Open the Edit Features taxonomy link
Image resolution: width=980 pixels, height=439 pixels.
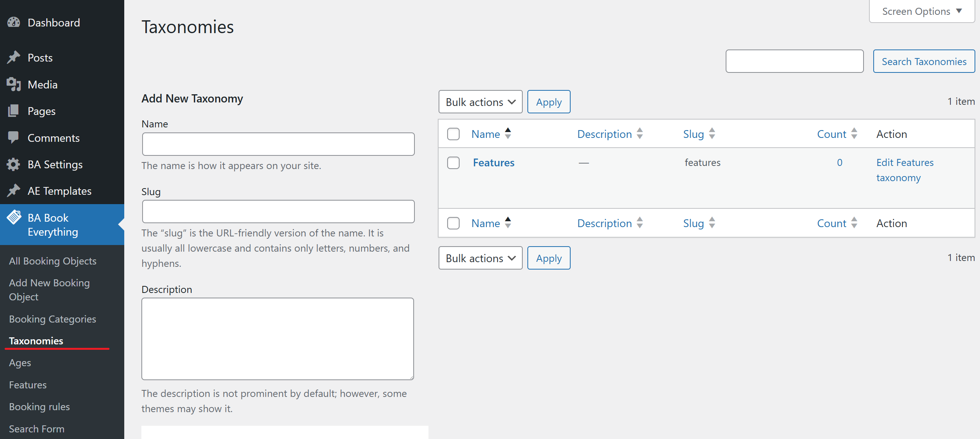click(904, 170)
